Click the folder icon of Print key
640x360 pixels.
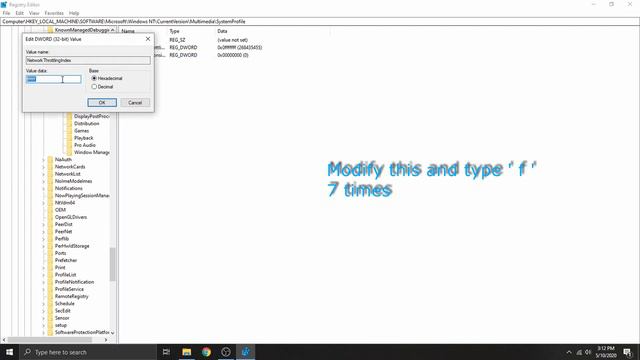[x=50, y=267]
